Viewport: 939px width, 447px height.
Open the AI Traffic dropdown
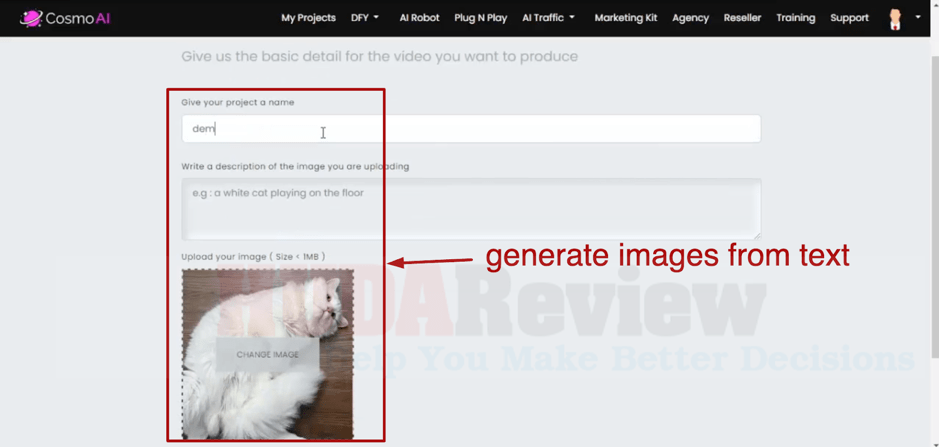pos(548,18)
